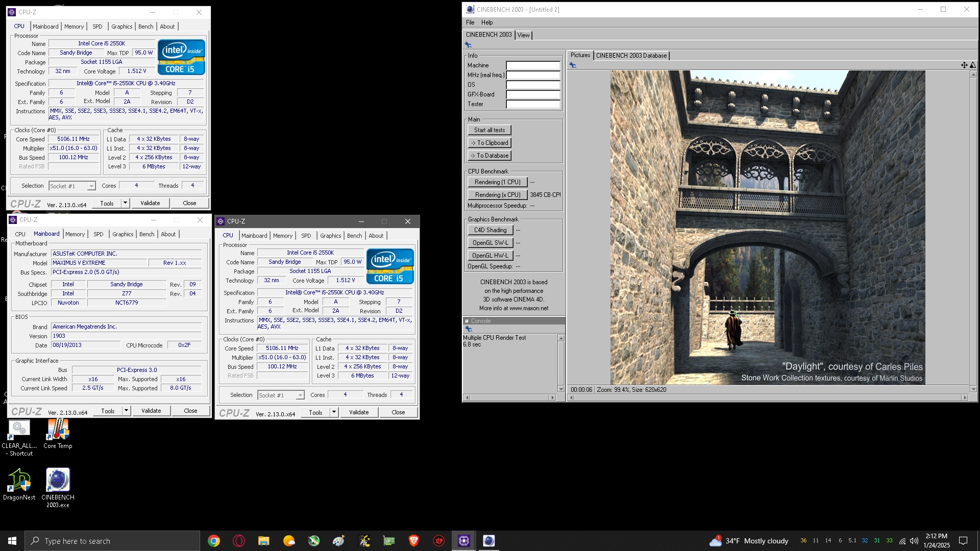Open the Brave browser from the taskbar

click(x=414, y=541)
